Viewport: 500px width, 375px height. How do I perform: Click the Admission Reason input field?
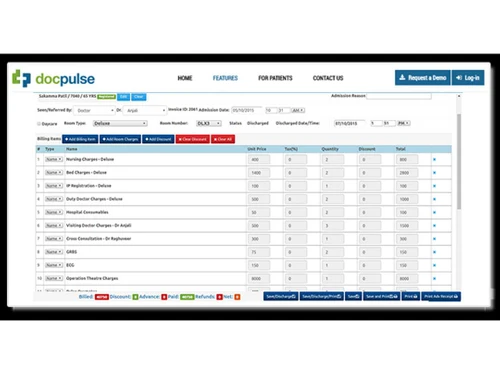(x=399, y=96)
